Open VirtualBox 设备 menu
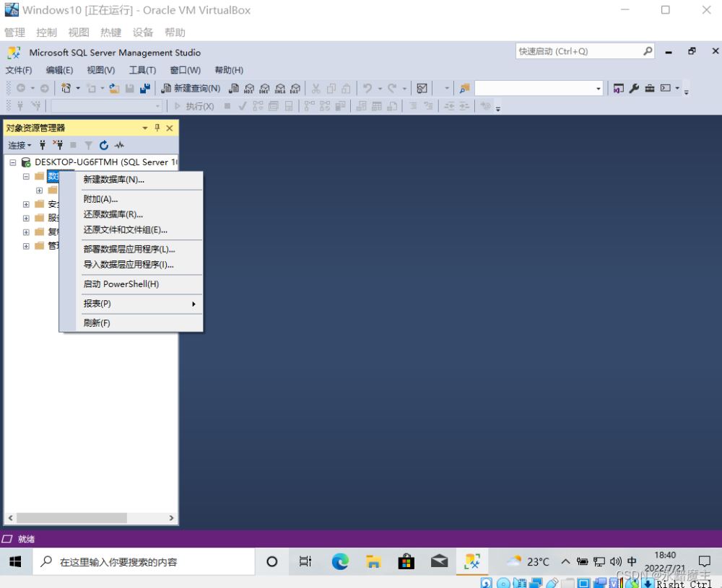 pyautogui.click(x=143, y=32)
